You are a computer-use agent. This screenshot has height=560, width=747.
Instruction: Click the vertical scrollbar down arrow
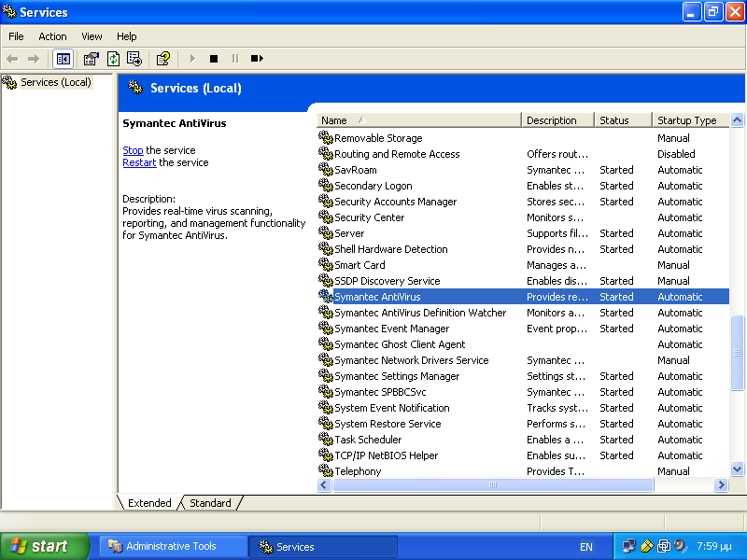[x=737, y=469]
